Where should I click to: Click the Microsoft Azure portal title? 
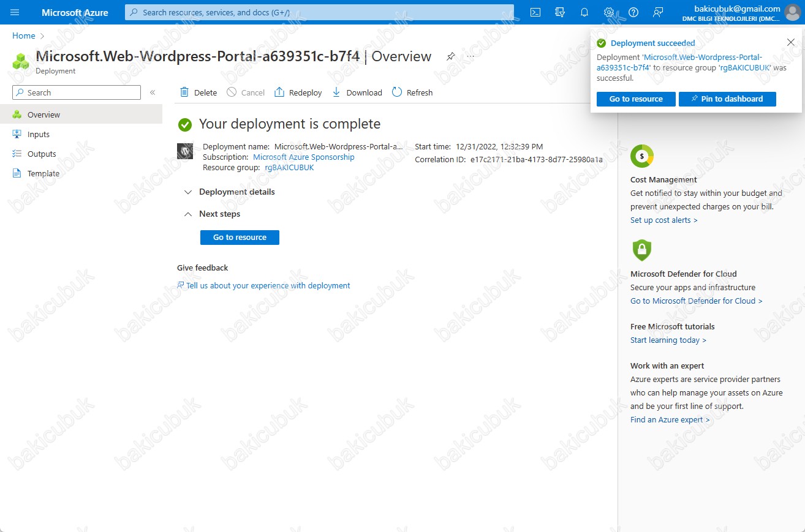click(x=75, y=12)
